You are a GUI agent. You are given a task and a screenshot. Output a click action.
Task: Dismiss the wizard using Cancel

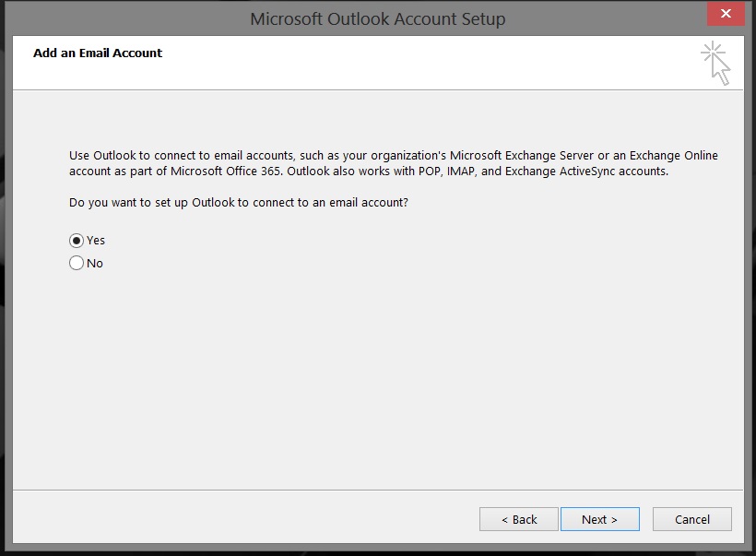click(x=691, y=519)
